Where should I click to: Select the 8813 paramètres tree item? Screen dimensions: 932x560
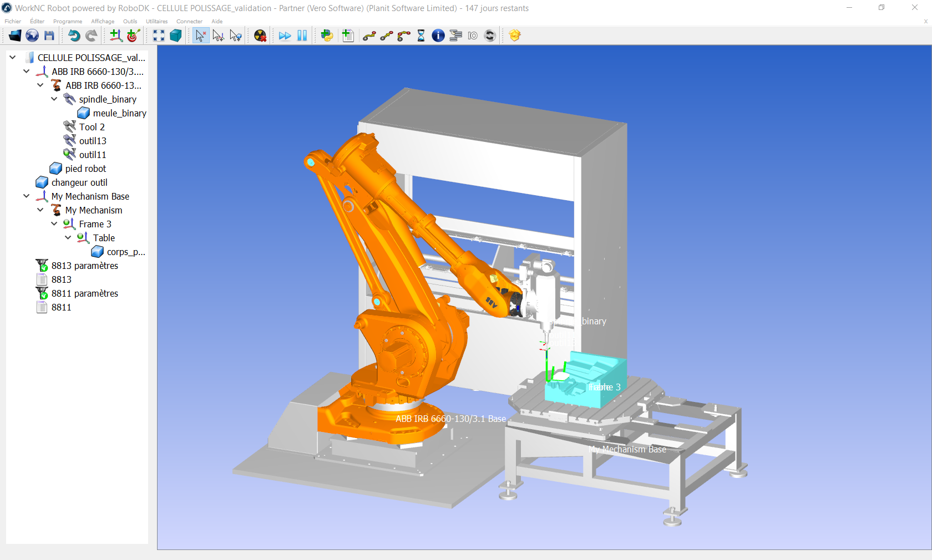tap(84, 266)
